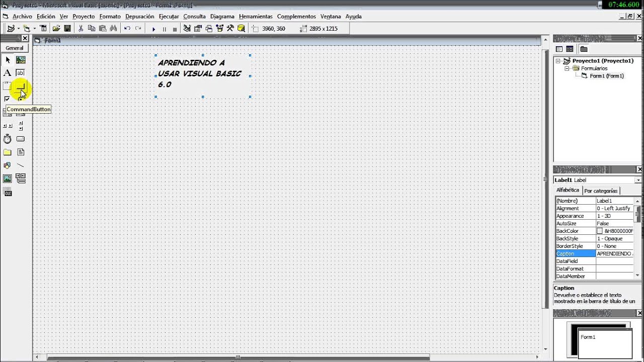Select the DriveListBox control tool

[x=21, y=139]
